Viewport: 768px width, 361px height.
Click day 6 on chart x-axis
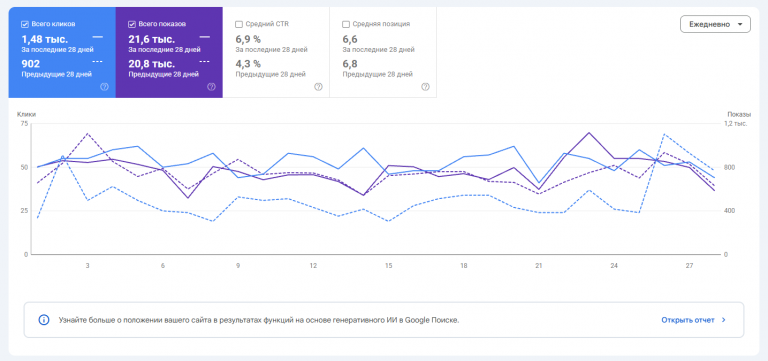(x=163, y=265)
